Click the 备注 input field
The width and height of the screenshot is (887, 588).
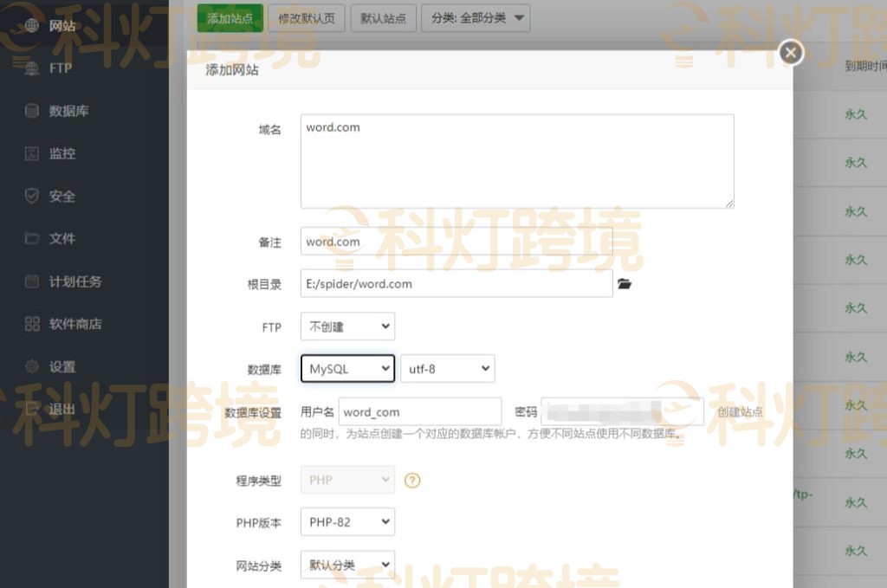tap(456, 242)
